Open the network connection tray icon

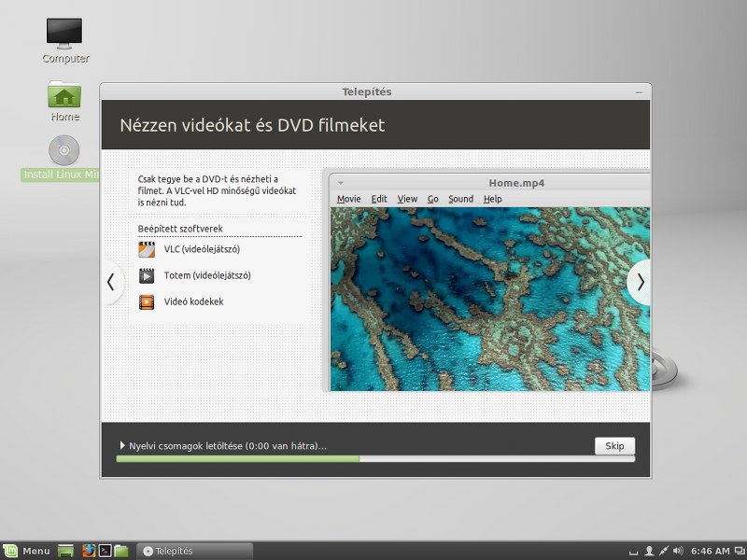(664, 551)
